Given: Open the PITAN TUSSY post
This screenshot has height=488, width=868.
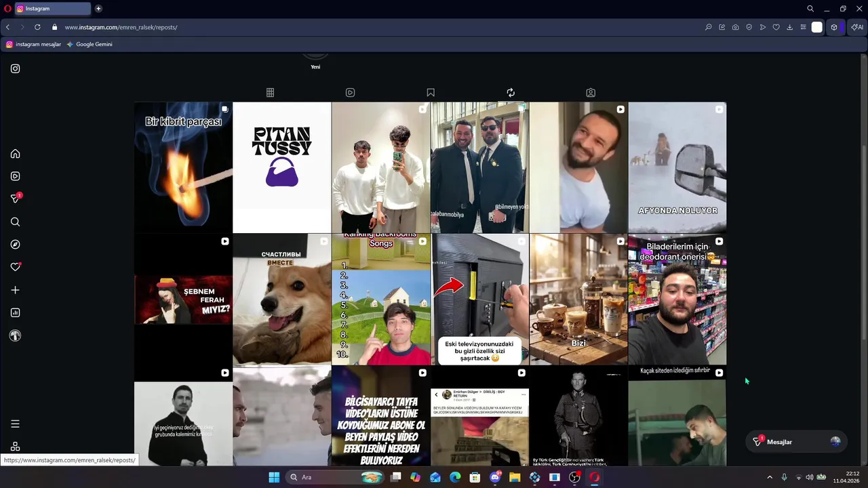Looking at the screenshot, I should point(282,167).
